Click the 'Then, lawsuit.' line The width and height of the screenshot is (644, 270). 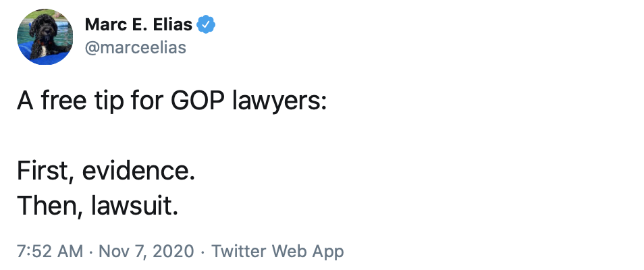pyautogui.click(x=98, y=207)
